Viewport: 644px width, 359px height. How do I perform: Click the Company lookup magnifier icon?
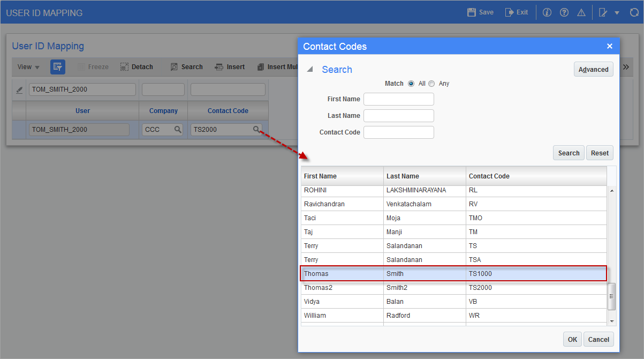click(x=177, y=129)
